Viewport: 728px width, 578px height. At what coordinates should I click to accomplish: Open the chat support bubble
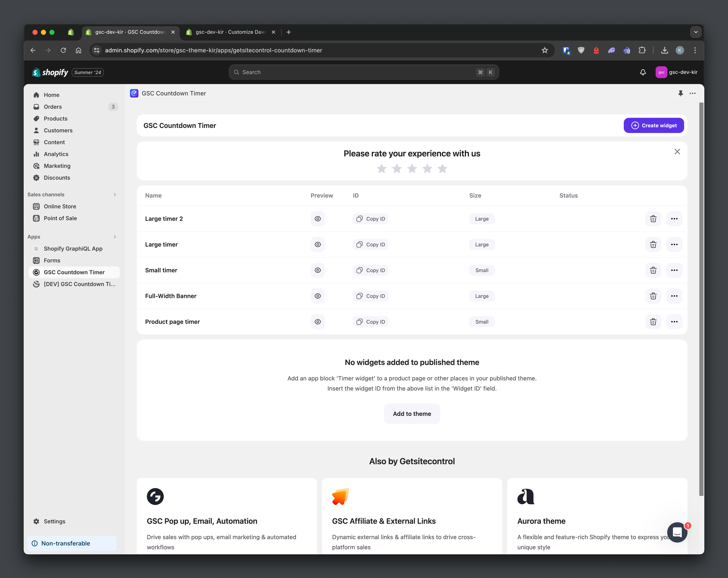pos(677,532)
